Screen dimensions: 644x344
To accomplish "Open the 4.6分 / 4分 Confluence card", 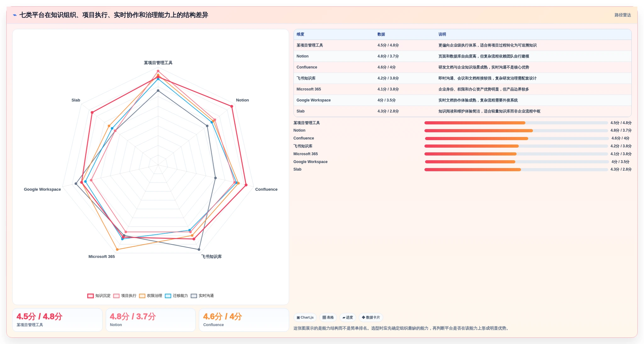I will (244, 320).
